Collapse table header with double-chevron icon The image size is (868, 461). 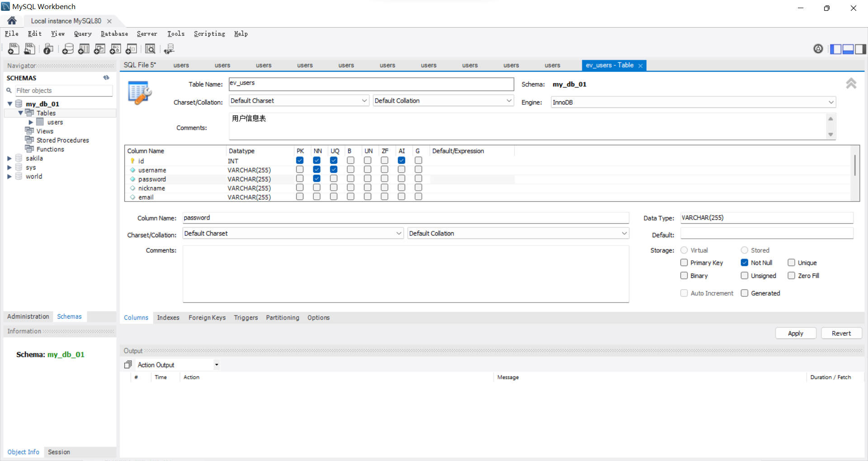click(851, 83)
